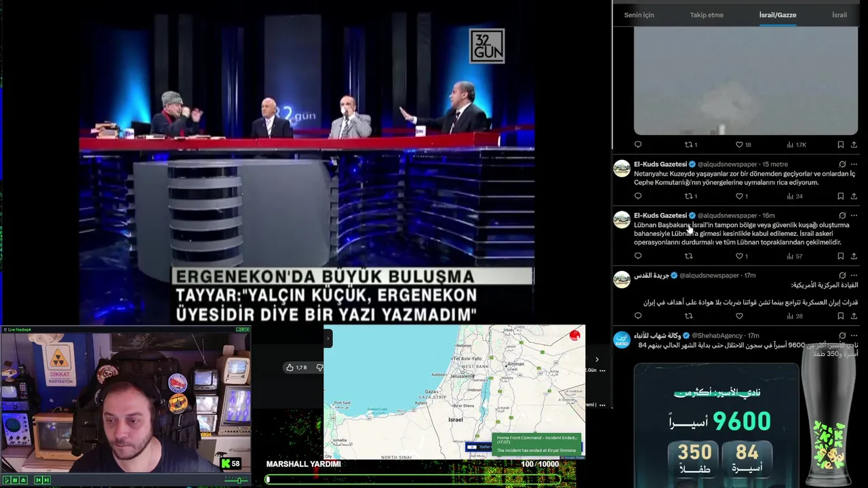The image size is (868, 488).
Task: Open El-Kuds Gazetesi name on 16m tweet
Action: coord(660,216)
